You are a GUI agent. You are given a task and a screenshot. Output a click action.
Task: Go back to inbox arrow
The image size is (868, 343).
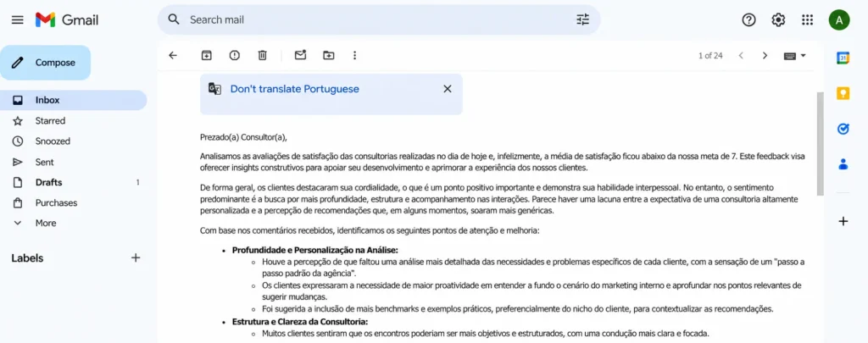pos(173,55)
